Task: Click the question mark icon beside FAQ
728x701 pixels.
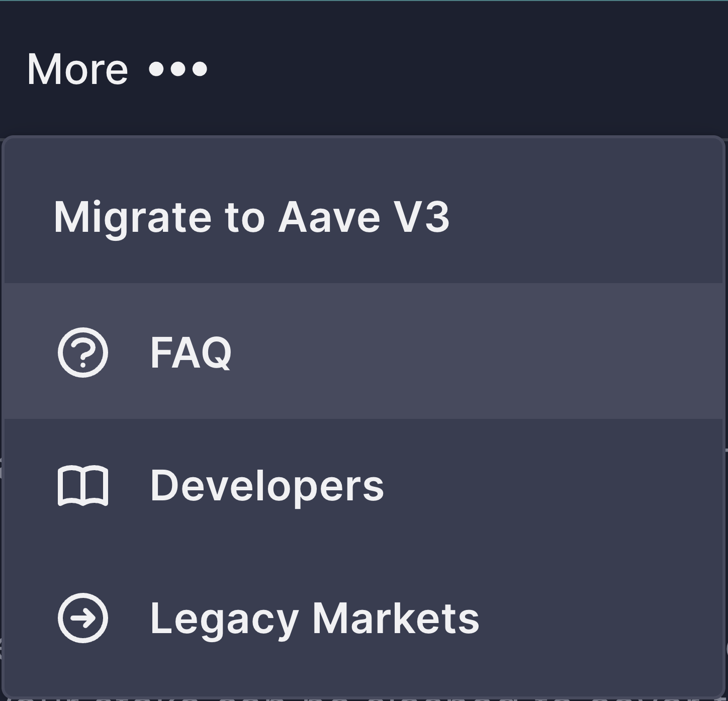Action: [x=83, y=352]
